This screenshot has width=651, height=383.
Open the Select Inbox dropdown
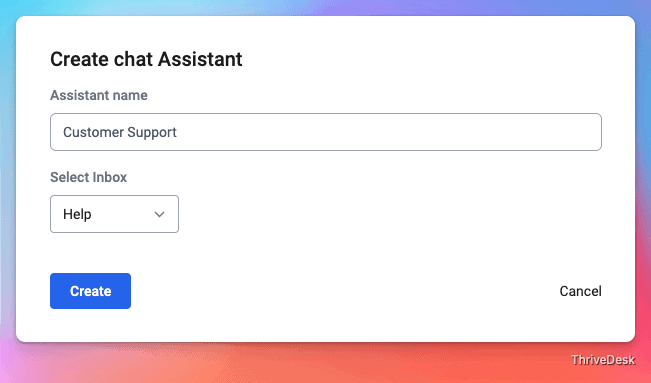[x=114, y=214]
